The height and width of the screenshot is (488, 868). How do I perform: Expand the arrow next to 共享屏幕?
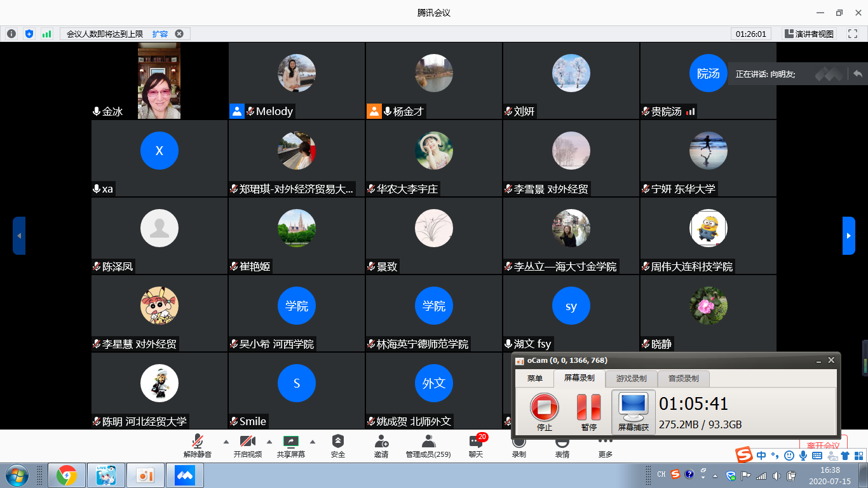pyautogui.click(x=312, y=441)
